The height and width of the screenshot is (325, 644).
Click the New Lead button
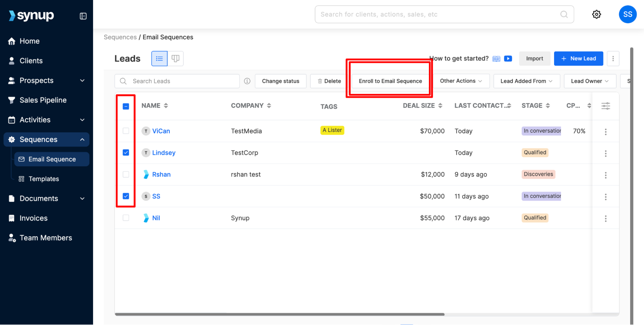[578, 59]
